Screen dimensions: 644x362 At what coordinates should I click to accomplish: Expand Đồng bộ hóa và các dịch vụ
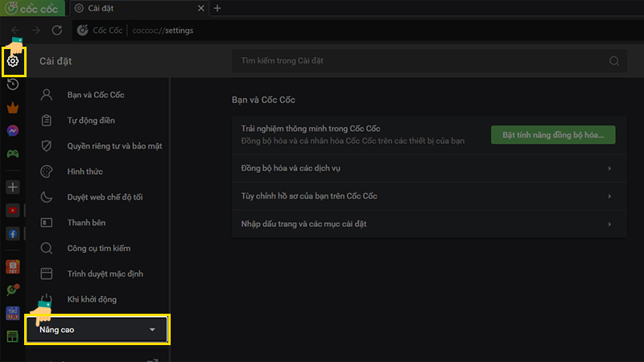(429, 168)
